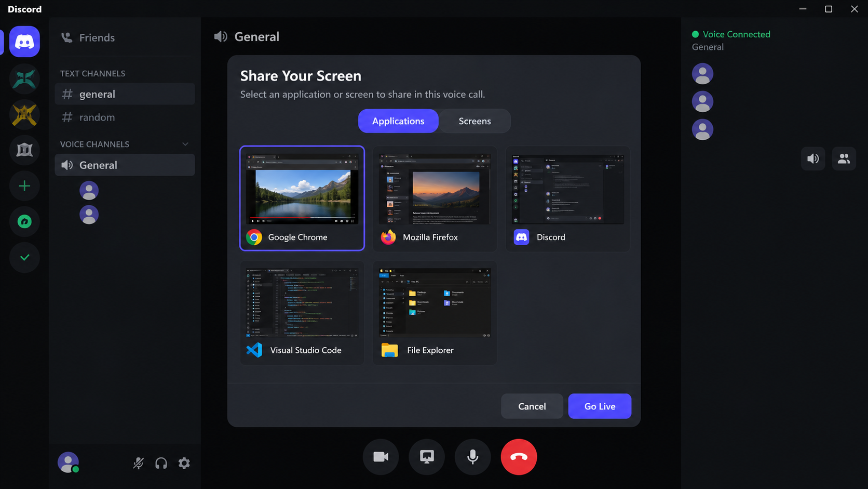Click the speaker volume icon in right panel
This screenshot has width=868, height=489.
point(813,158)
